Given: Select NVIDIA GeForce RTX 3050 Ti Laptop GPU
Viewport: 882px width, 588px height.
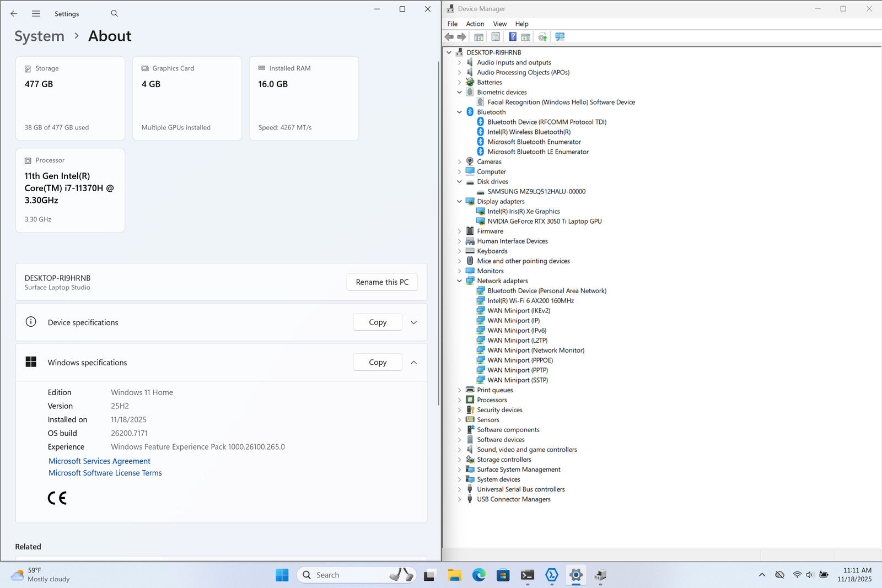Looking at the screenshot, I should coord(544,222).
